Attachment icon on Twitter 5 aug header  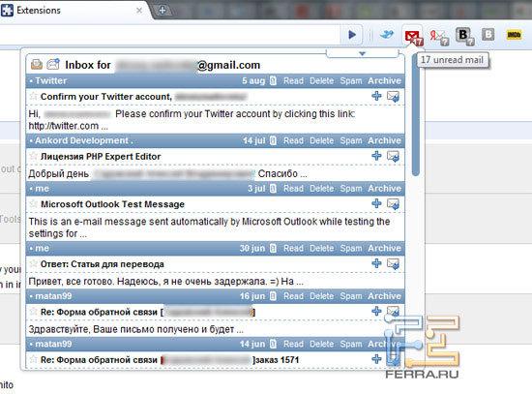tap(273, 81)
